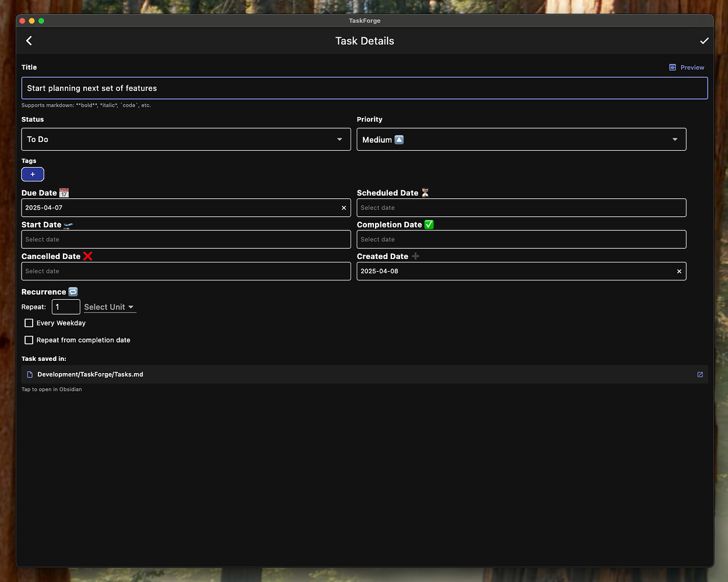The height and width of the screenshot is (582, 728).
Task: Click the Start Date sunrise icon
Action: (69, 224)
